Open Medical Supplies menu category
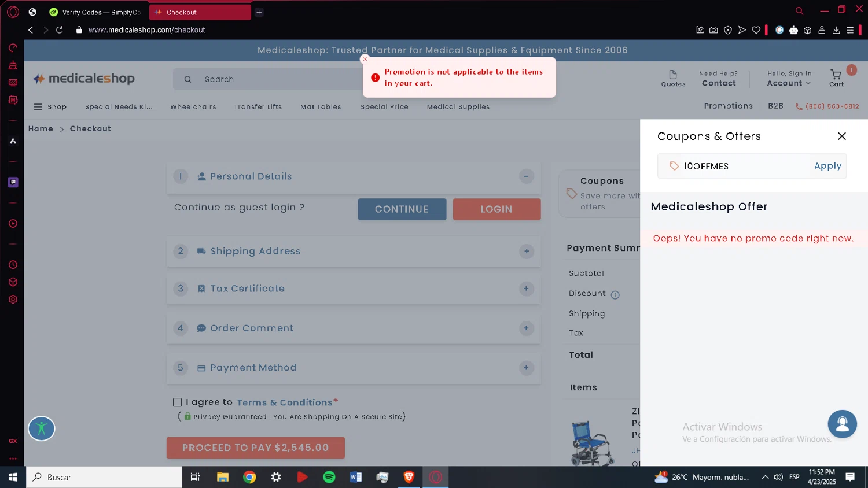This screenshot has width=868, height=488. point(458,107)
